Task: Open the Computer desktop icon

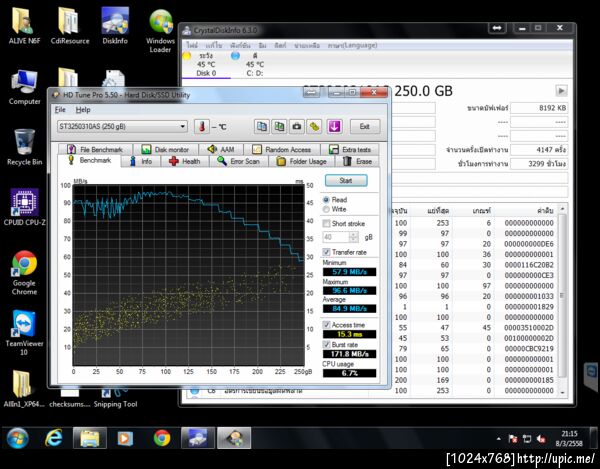Action: (24, 87)
